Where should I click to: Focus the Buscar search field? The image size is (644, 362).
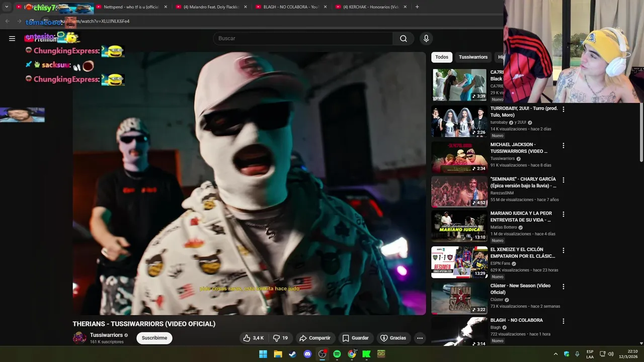(303, 38)
